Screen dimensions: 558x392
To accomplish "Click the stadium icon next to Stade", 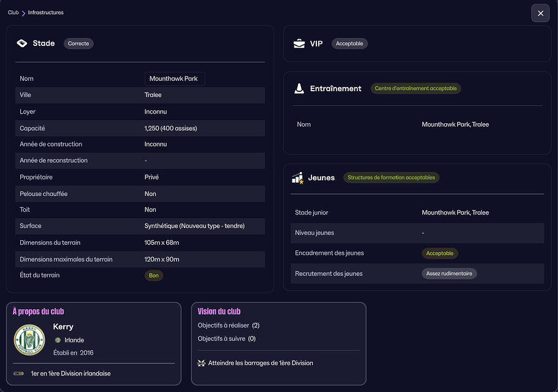I will [x=22, y=43].
